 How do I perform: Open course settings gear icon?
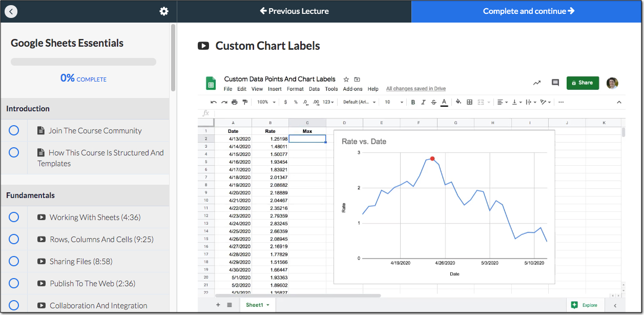point(164,11)
